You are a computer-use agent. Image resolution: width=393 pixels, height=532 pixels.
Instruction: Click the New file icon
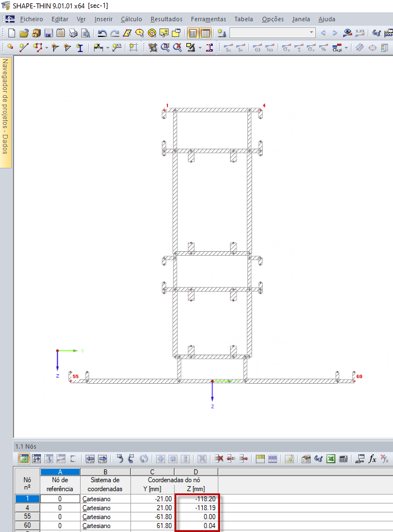[x=12, y=33]
